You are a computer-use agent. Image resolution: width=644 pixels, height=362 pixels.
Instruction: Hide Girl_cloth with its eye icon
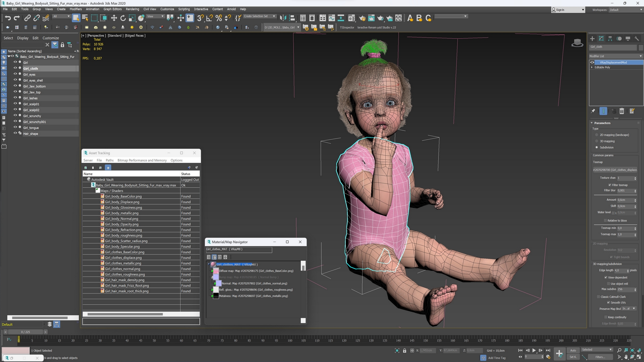pyautogui.click(x=15, y=68)
